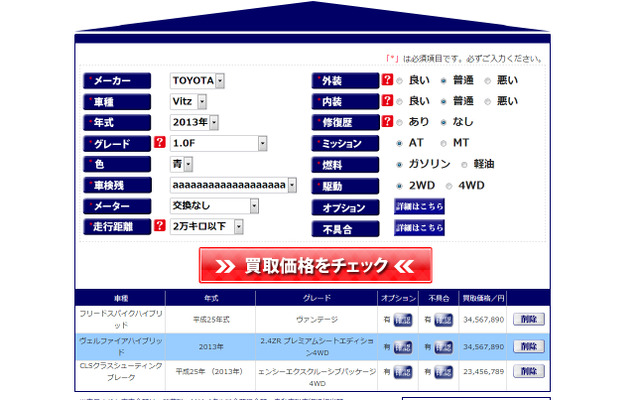Select 普通 for 外装
The height and width of the screenshot is (400, 640).
444,81
